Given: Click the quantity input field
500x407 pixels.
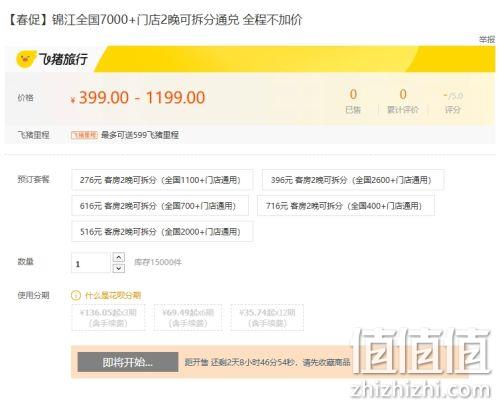Looking at the screenshot, I should pyautogui.click(x=91, y=263).
